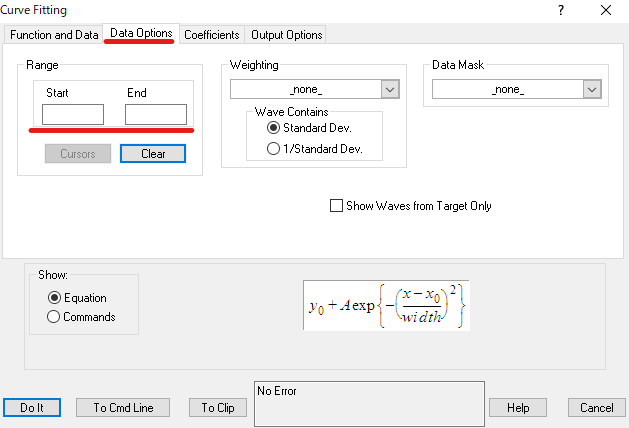
Task: Choose the Commands radio under Show
Action: click(x=54, y=317)
